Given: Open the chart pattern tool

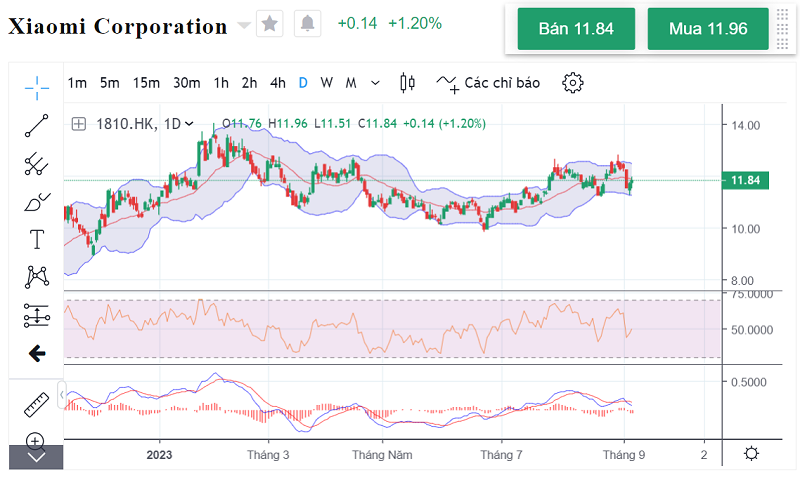Looking at the screenshot, I should pos(37,277).
